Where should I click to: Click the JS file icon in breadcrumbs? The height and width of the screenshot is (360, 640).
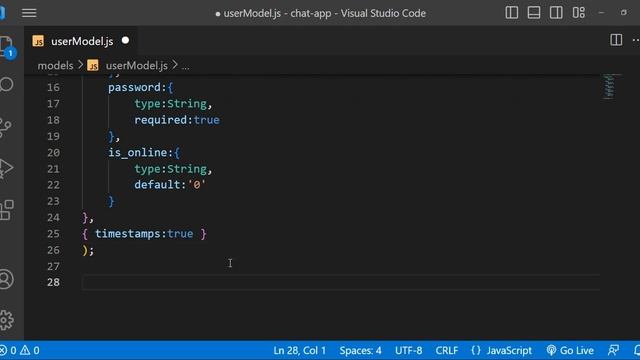93,65
